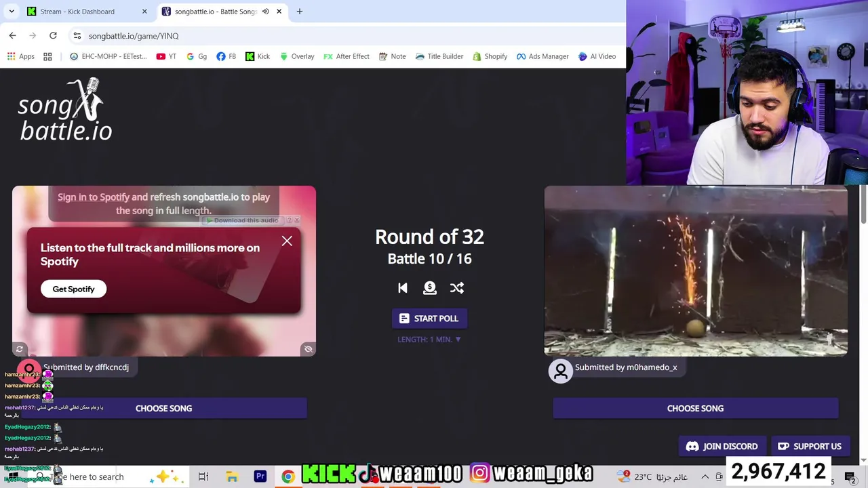Expand the tab search dropdown arrow

click(x=12, y=12)
